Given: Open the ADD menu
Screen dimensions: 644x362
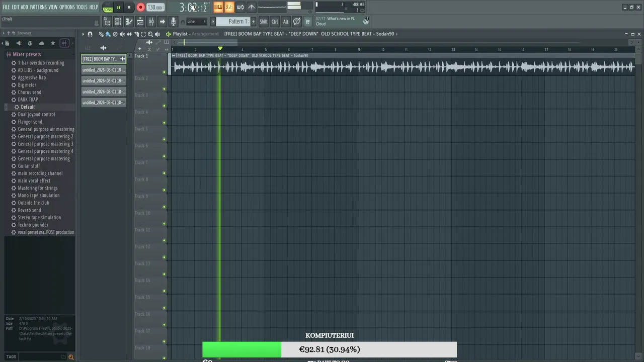Looking at the screenshot, I should tap(24, 7).
